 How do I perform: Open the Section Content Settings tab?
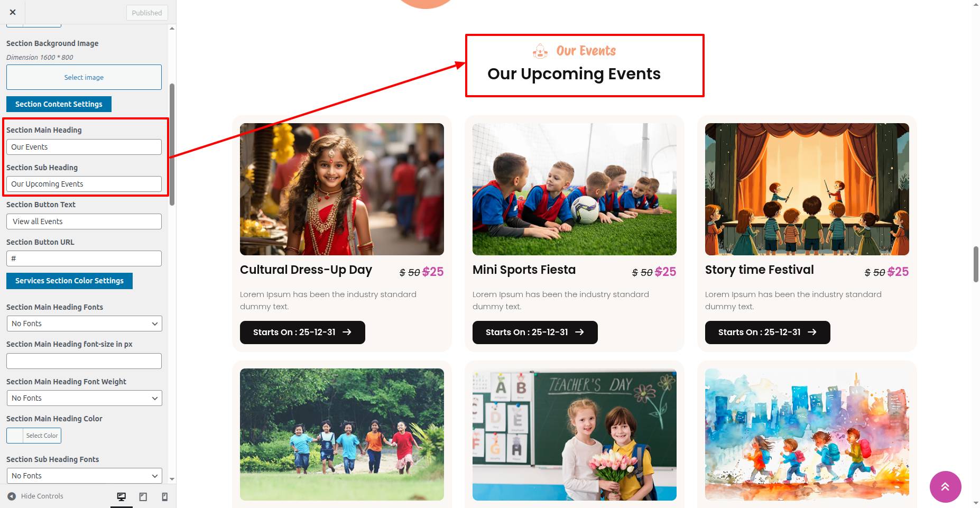coord(59,104)
